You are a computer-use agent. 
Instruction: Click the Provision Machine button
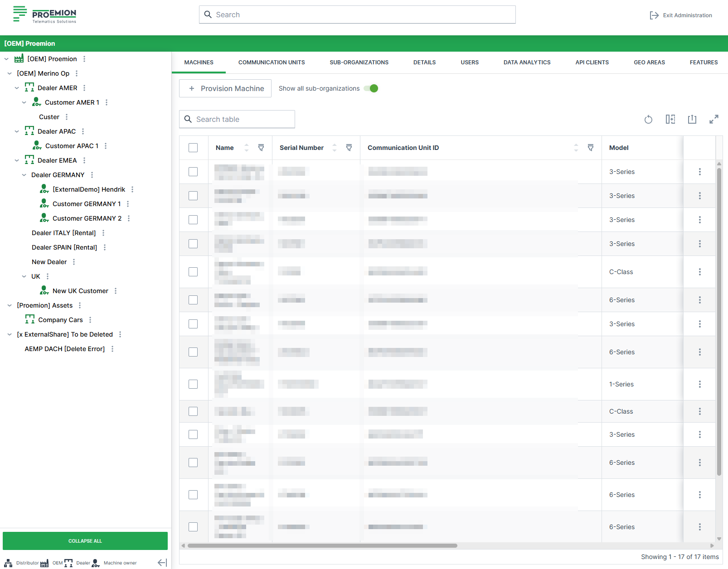[225, 88]
